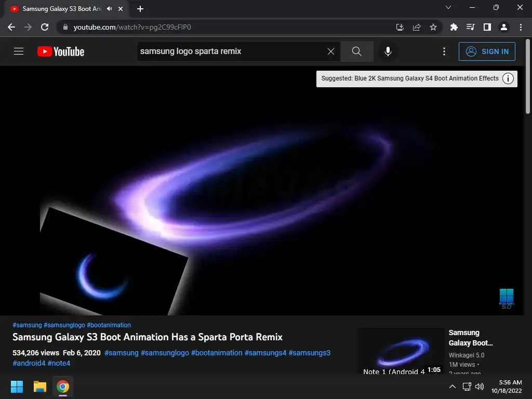Open the Chrome profile avatar menu

coord(504,27)
